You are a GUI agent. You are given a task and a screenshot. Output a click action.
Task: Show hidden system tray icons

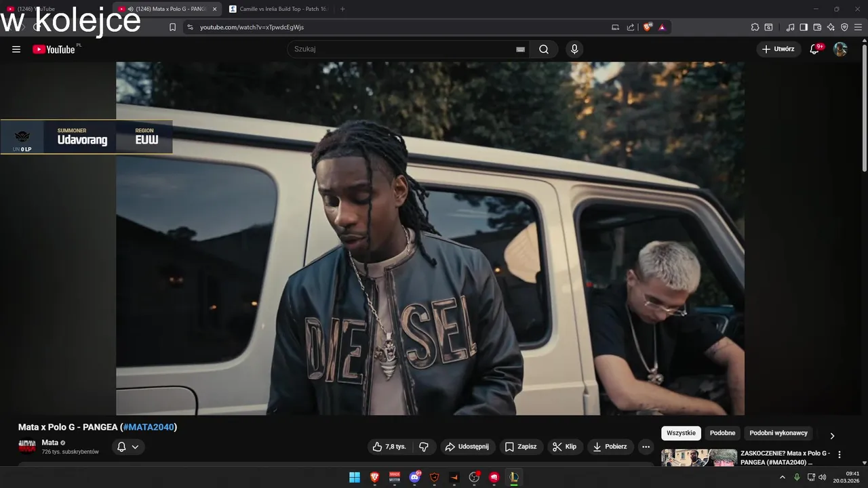pos(783,477)
